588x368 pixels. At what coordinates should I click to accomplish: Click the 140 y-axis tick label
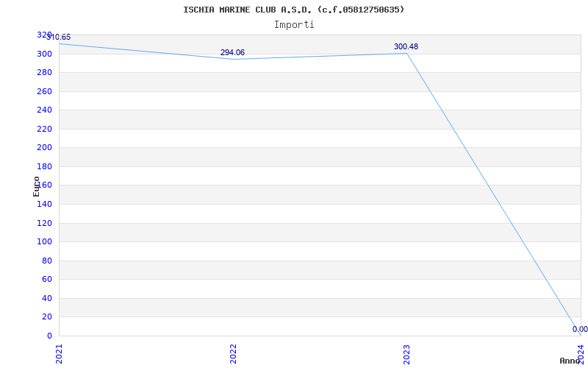tap(44, 205)
